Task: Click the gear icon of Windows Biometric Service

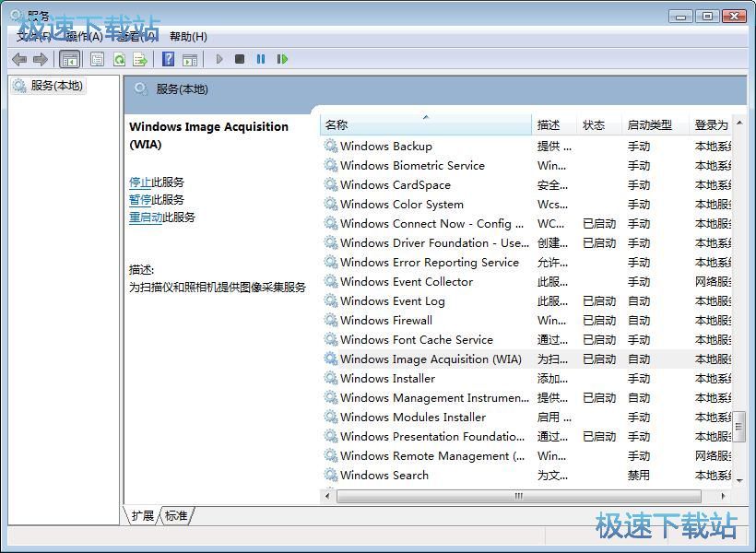Action: [x=331, y=165]
